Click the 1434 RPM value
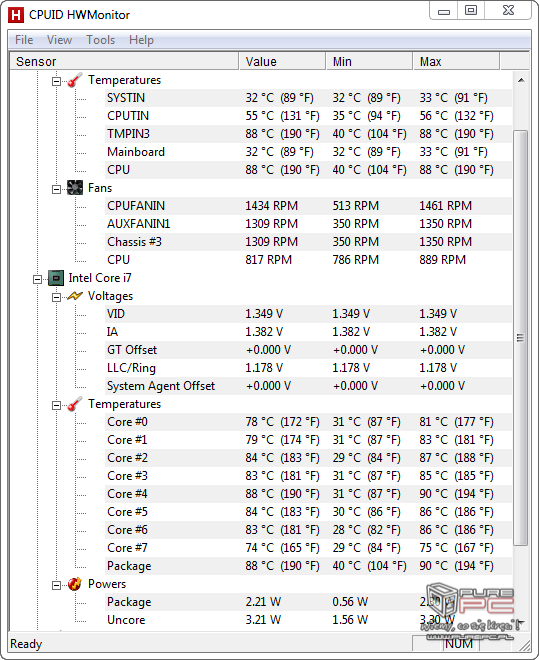This screenshot has width=539, height=660. click(271, 206)
